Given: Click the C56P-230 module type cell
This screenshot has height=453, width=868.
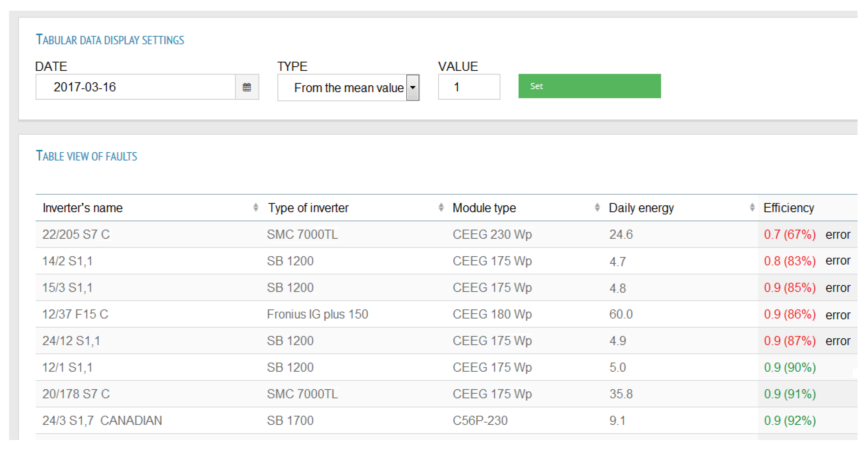Looking at the screenshot, I should pyautogui.click(x=480, y=420).
